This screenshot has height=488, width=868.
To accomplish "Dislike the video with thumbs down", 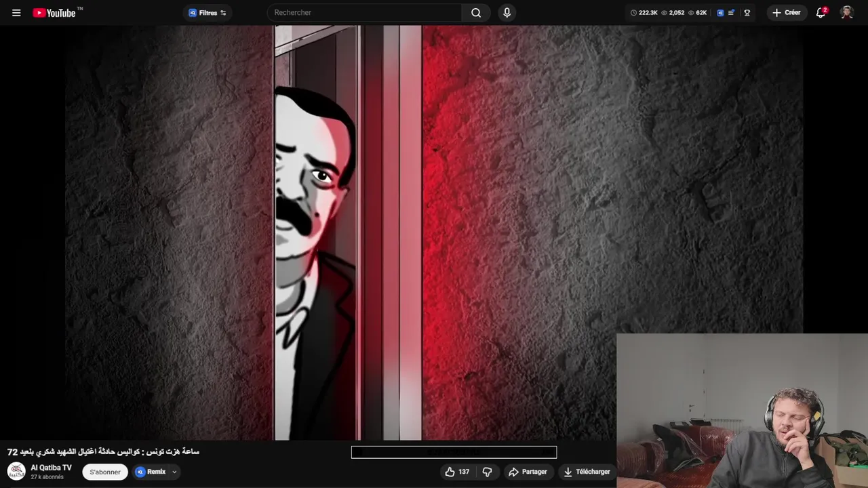I will (x=487, y=472).
